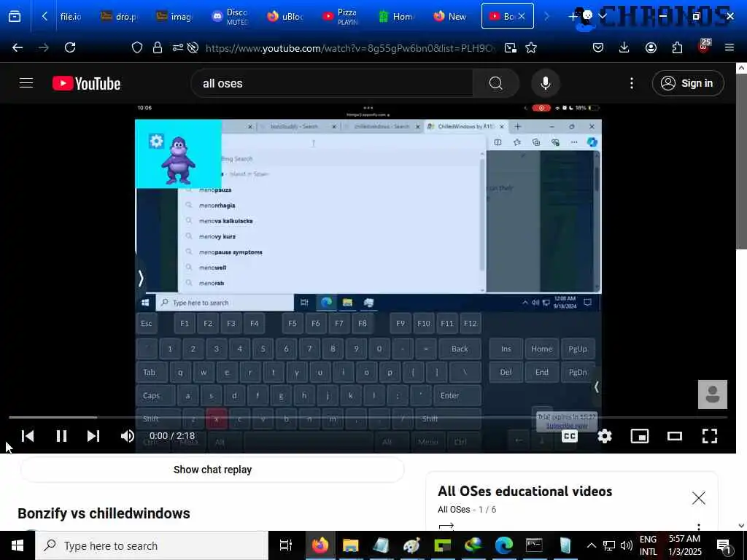The width and height of the screenshot is (747, 560).
Task: Click the All OSes channel link in playlist
Action: [454, 510]
